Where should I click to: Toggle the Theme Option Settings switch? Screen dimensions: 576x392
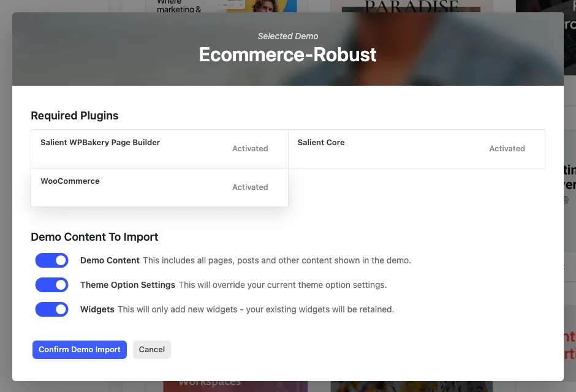tap(52, 285)
